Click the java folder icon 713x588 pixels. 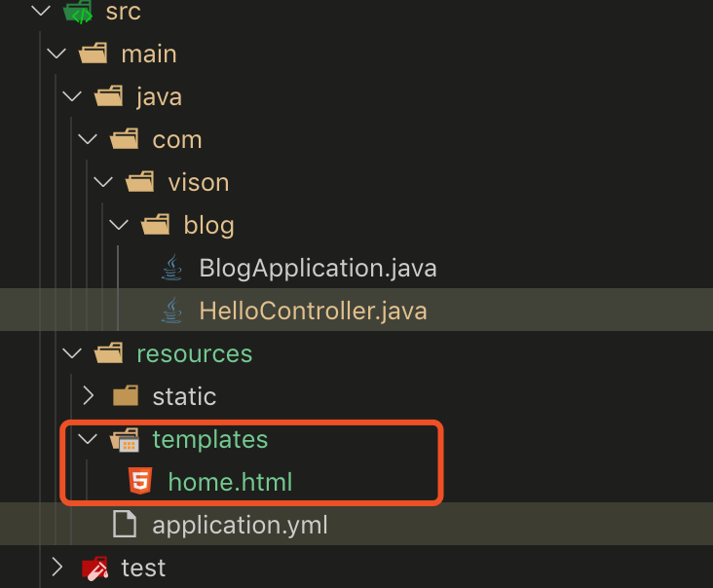109,96
